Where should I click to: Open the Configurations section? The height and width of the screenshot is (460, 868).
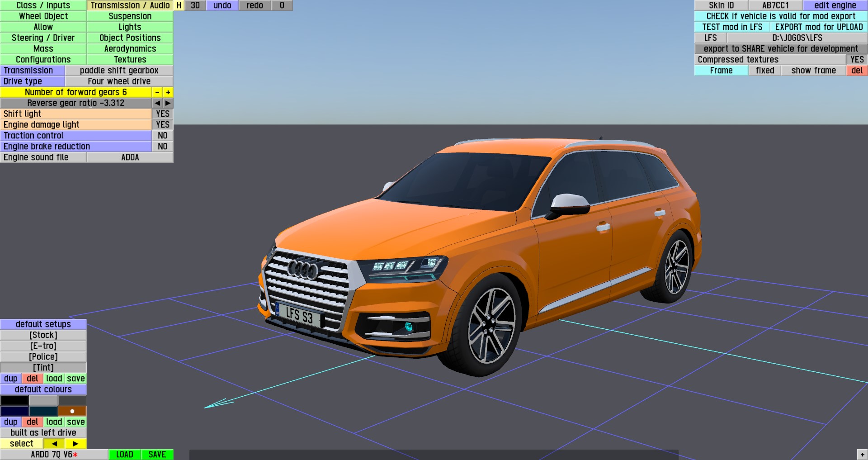coord(43,60)
